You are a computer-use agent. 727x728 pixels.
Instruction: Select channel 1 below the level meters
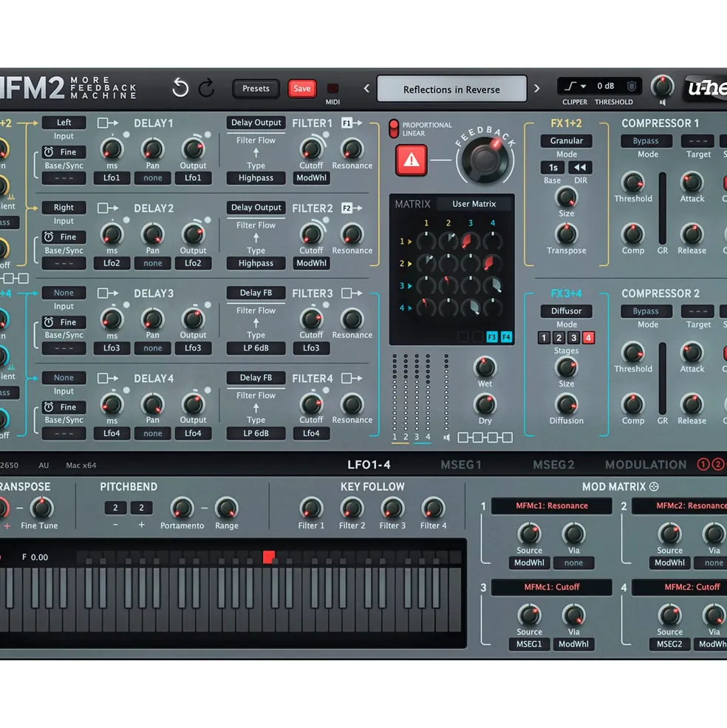(x=394, y=437)
